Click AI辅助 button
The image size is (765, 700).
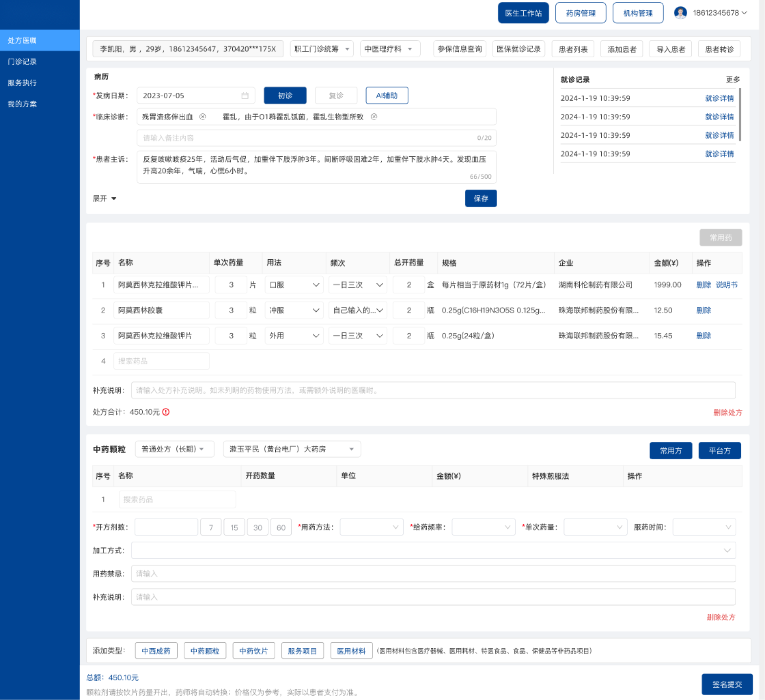(386, 96)
